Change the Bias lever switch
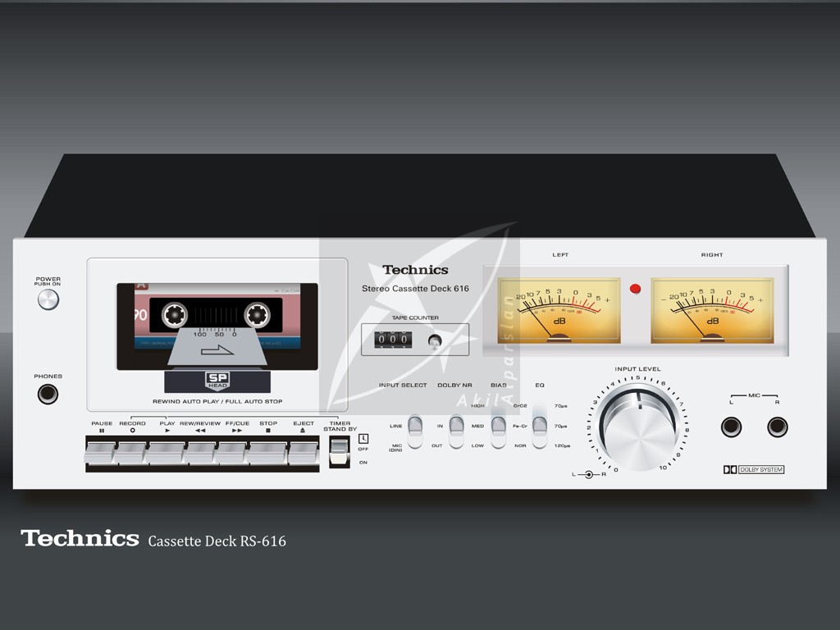The height and width of the screenshot is (630, 840). point(498,431)
